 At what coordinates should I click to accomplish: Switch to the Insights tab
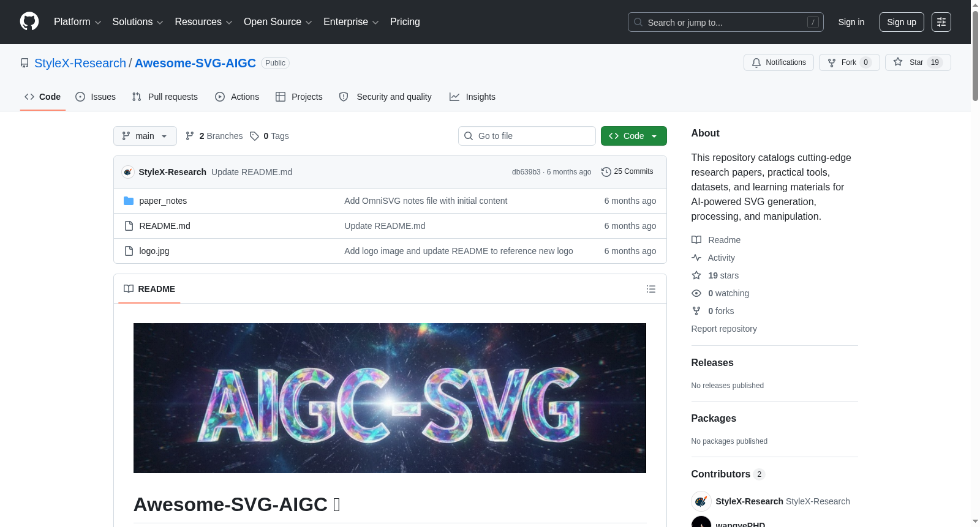point(472,97)
